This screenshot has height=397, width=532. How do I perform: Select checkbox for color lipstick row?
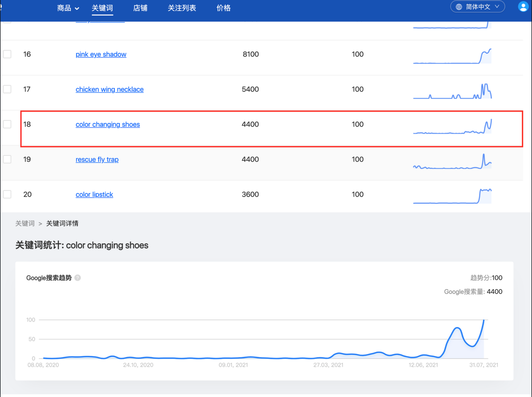[7, 194]
